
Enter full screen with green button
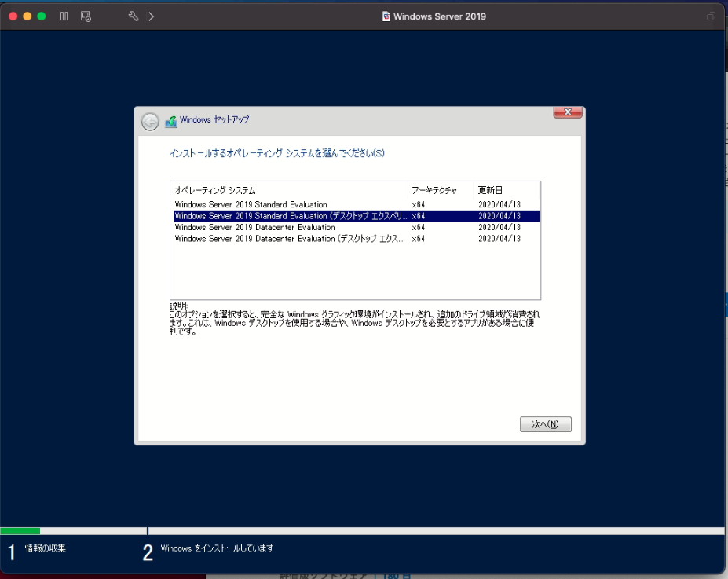(x=42, y=16)
